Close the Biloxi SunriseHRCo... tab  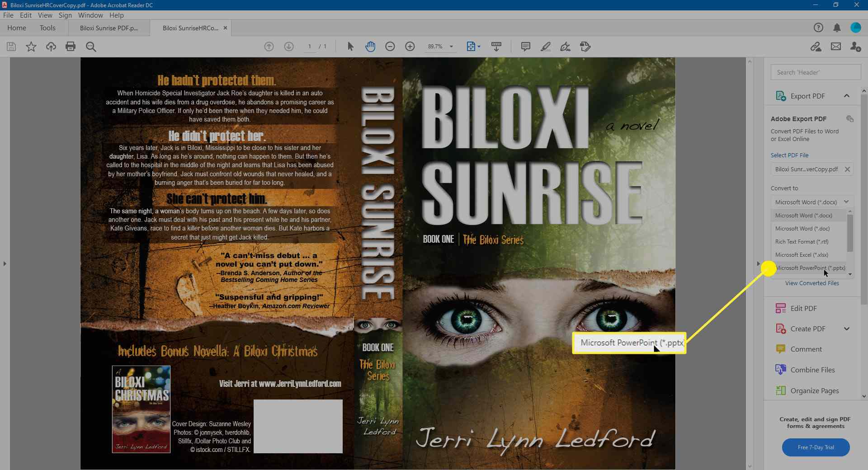(x=225, y=28)
